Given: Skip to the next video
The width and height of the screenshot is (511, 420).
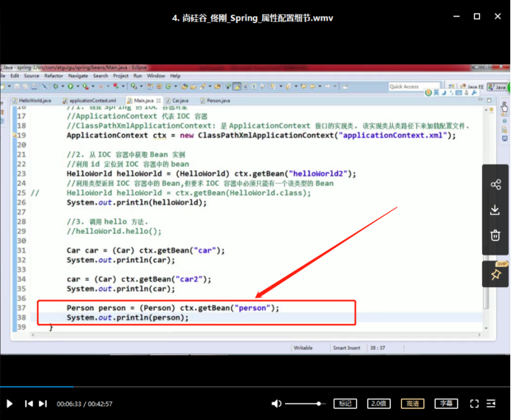Looking at the screenshot, I should 43,404.
